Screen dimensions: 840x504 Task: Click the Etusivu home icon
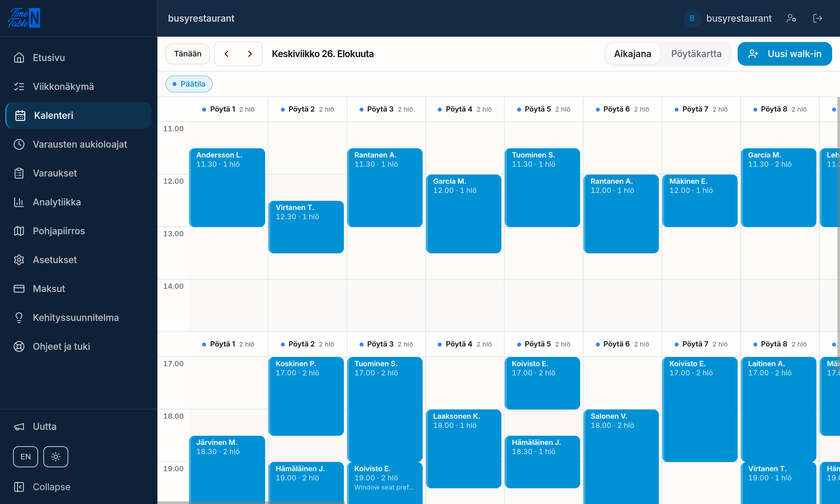point(19,58)
